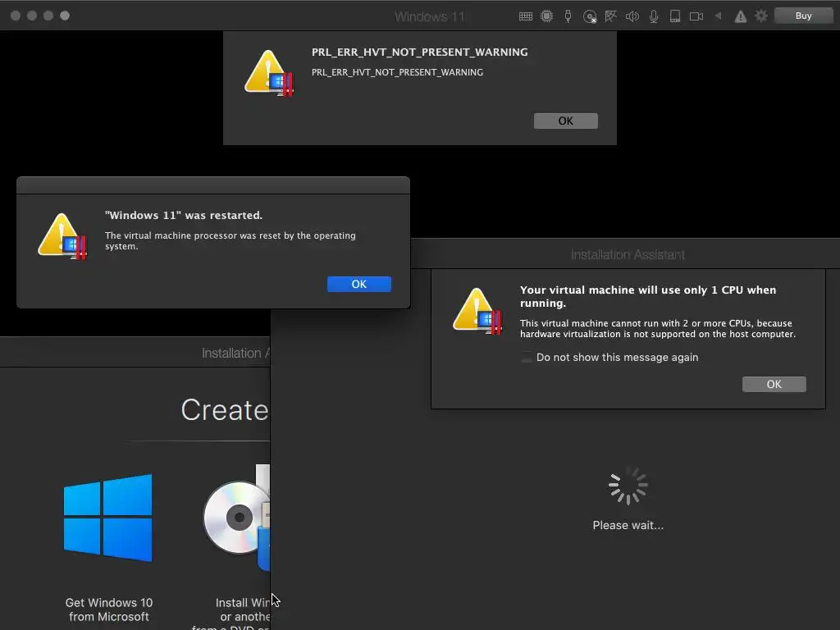The height and width of the screenshot is (630, 840).
Task: Click warning icon in Windows 11 restarted dialog
Action: point(62,237)
